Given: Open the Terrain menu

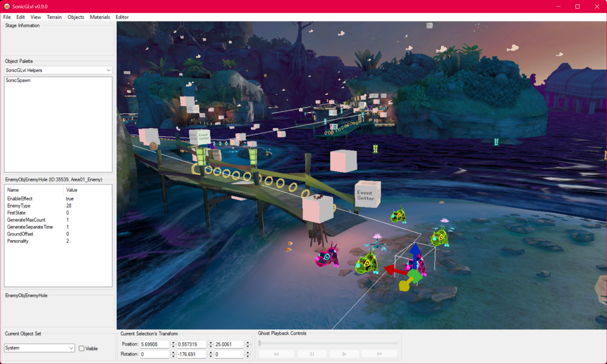Looking at the screenshot, I should point(54,17).
